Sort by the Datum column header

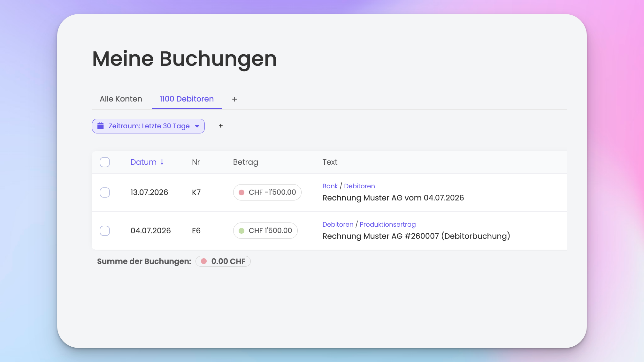pos(143,162)
